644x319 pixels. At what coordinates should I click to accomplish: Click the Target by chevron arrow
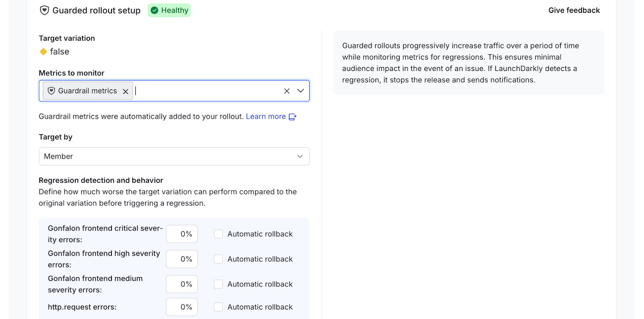point(300,156)
